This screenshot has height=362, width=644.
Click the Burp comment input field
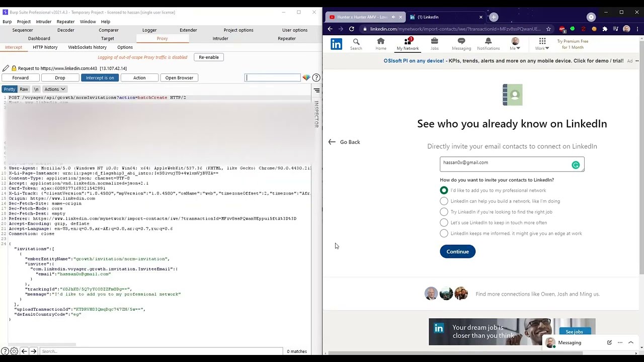[x=273, y=77]
